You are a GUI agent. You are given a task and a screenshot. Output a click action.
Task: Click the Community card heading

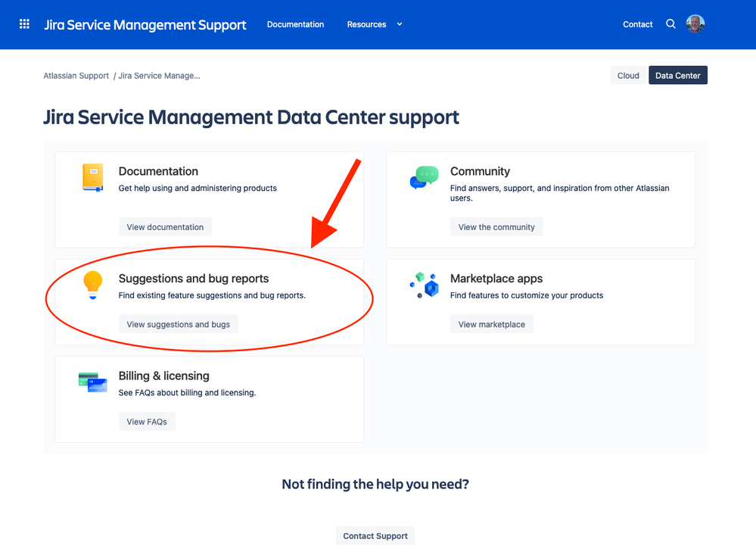pos(480,171)
